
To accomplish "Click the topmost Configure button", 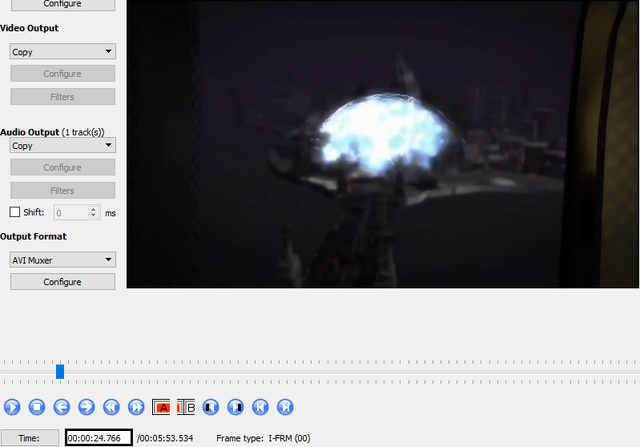I will [x=62, y=4].
